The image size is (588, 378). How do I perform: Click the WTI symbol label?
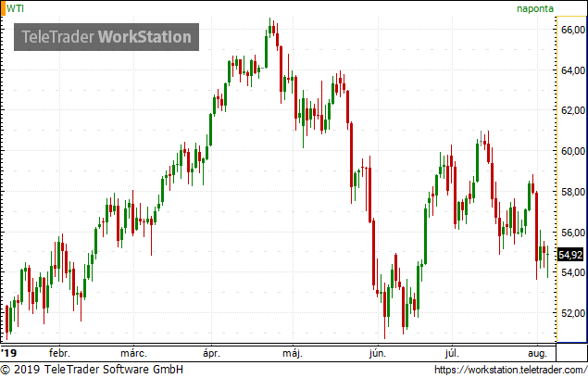tap(15, 8)
